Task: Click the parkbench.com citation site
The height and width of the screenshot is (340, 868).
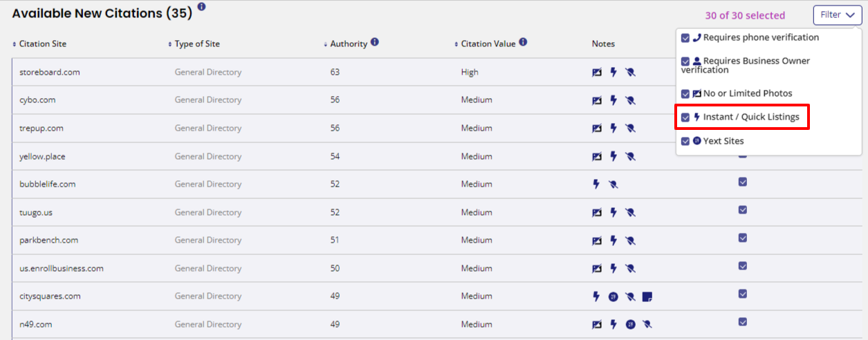Action: (x=48, y=240)
